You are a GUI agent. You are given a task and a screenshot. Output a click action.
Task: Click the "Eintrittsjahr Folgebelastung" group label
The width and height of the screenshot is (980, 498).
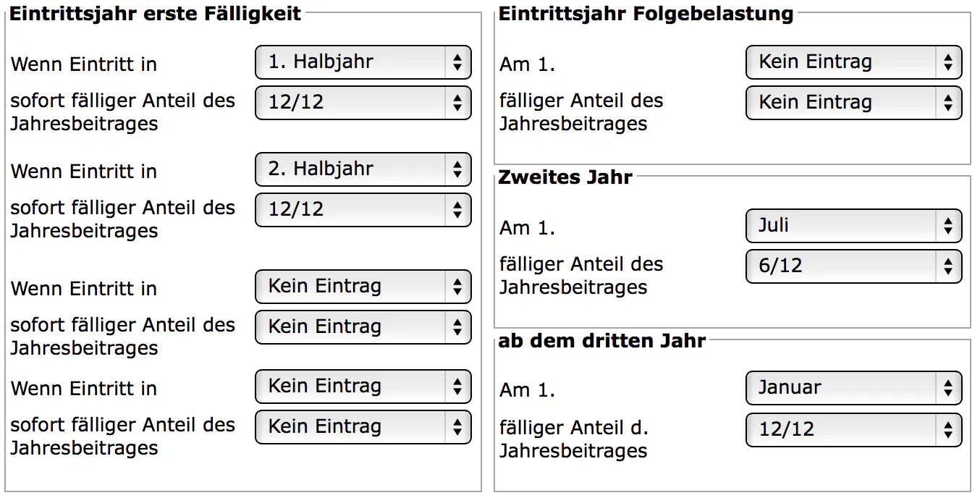click(646, 12)
